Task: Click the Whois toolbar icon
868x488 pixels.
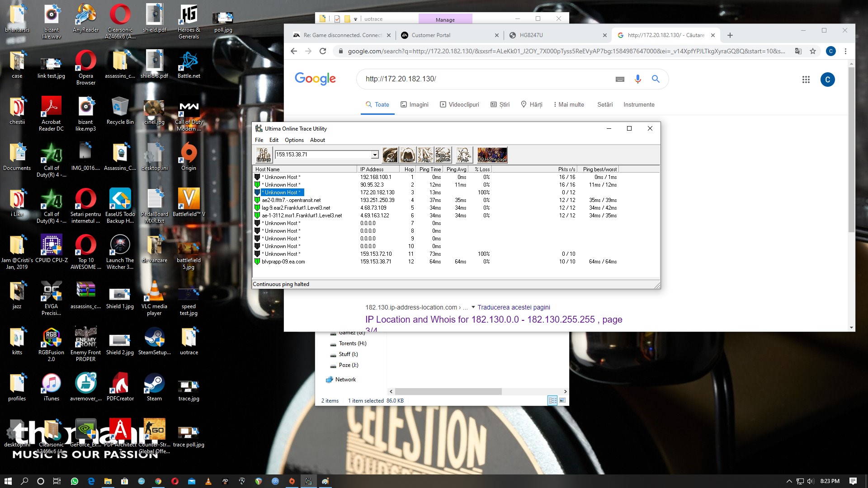Action: pyautogui.click(x=408, y=155)
